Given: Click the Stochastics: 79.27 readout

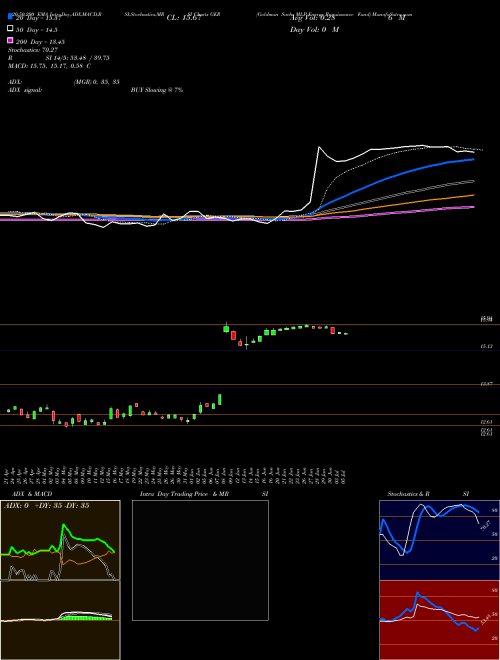Looking at the screenshot, I should 32,50.
